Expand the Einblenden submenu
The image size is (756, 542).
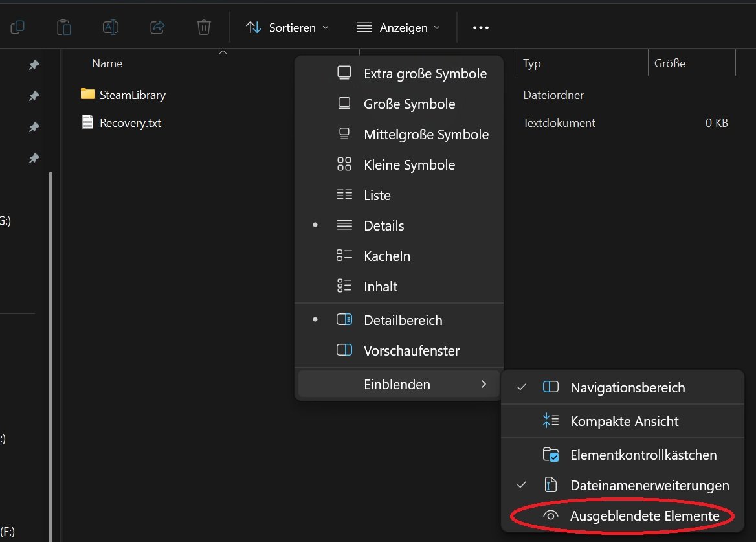[x=397, y=384]
